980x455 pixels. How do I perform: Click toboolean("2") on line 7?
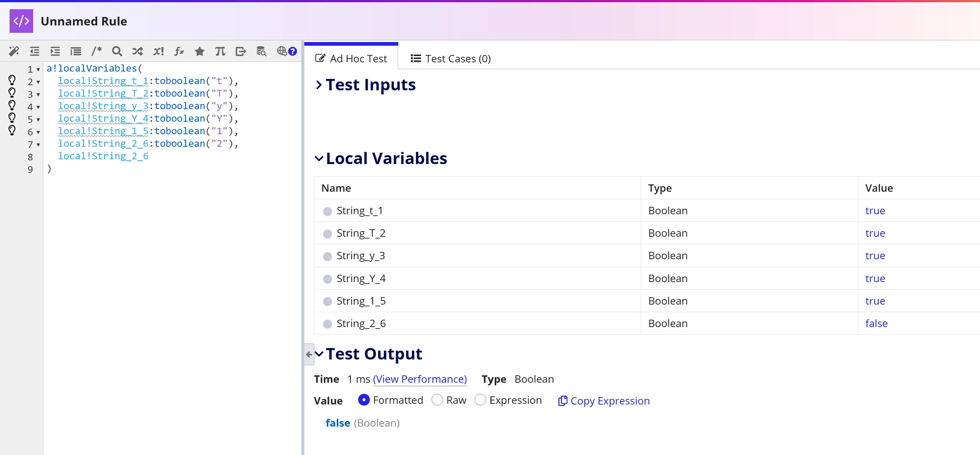pos(193,143)
